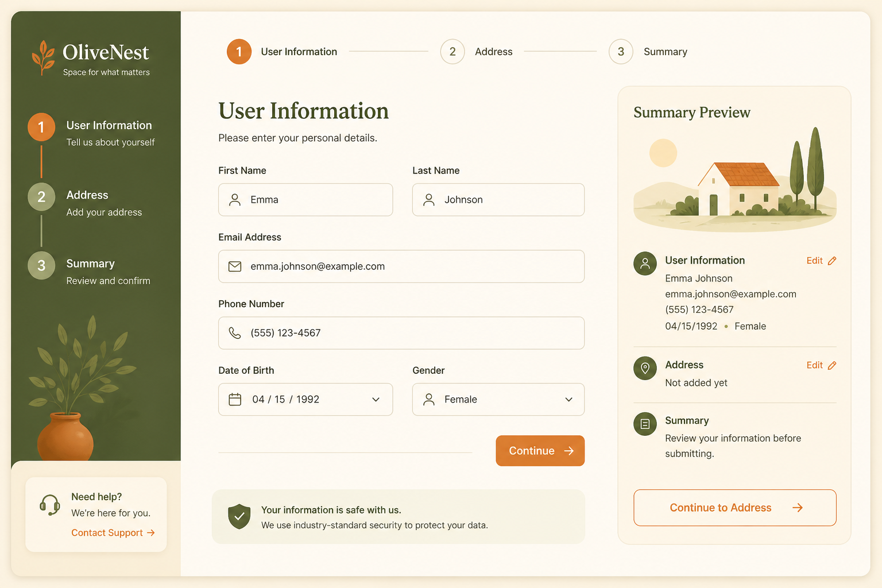Click Edit link for Address
The height and width of the screenshot is (588, 882).
pos(822,365)
